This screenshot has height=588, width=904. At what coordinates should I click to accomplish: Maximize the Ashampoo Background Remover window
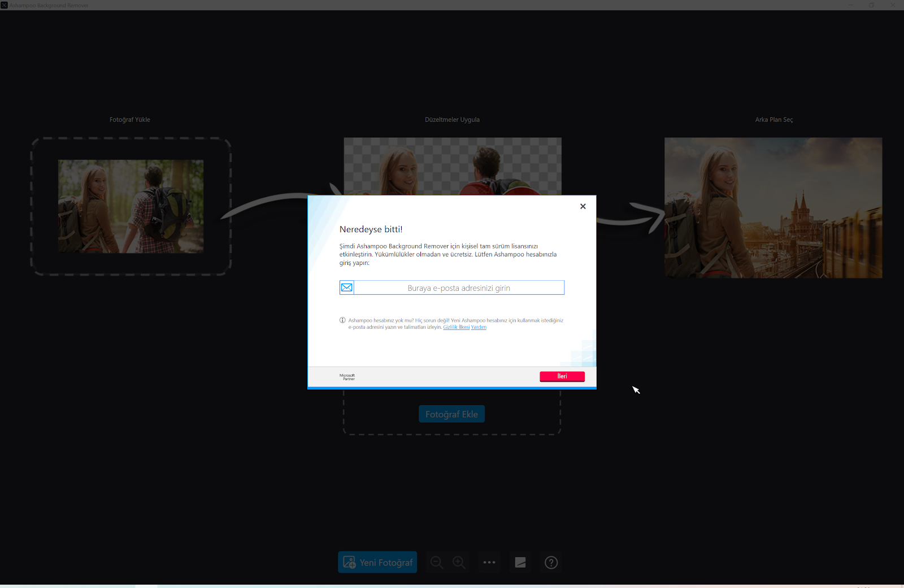[x=871, y=5]
